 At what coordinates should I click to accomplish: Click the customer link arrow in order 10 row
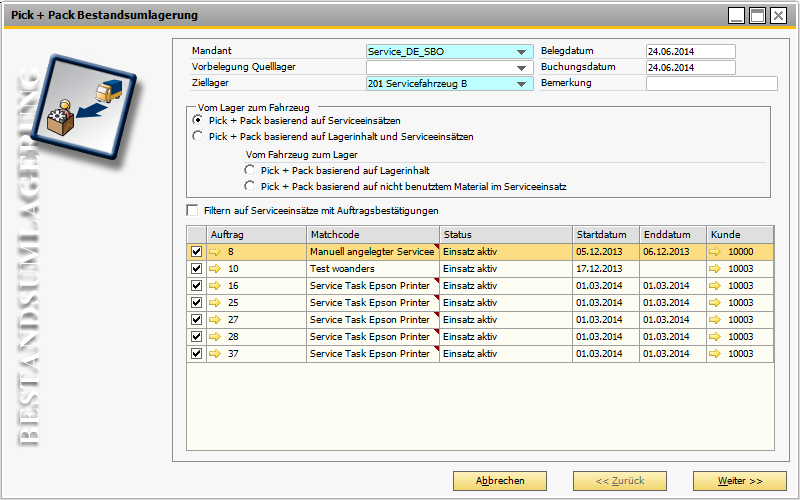(716, 269)
